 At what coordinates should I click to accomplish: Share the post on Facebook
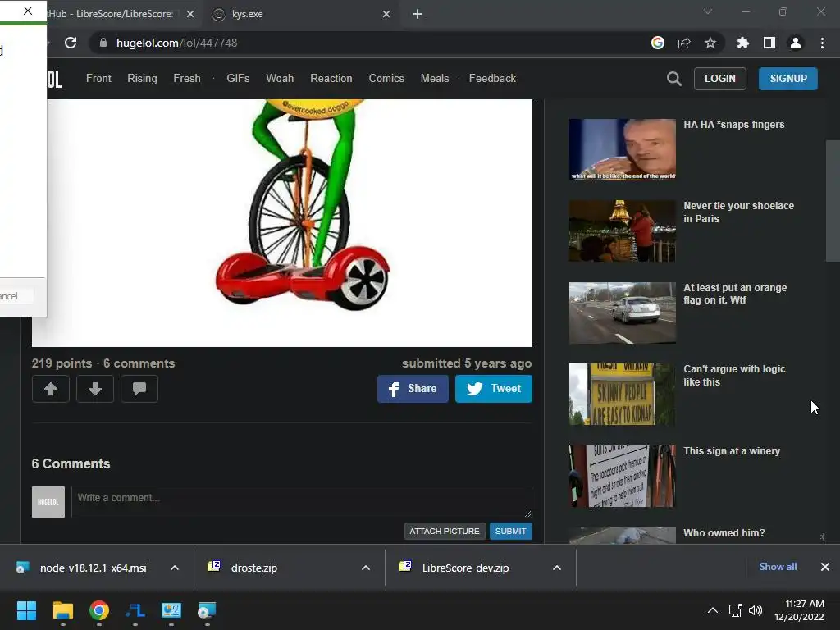point(413,389)
